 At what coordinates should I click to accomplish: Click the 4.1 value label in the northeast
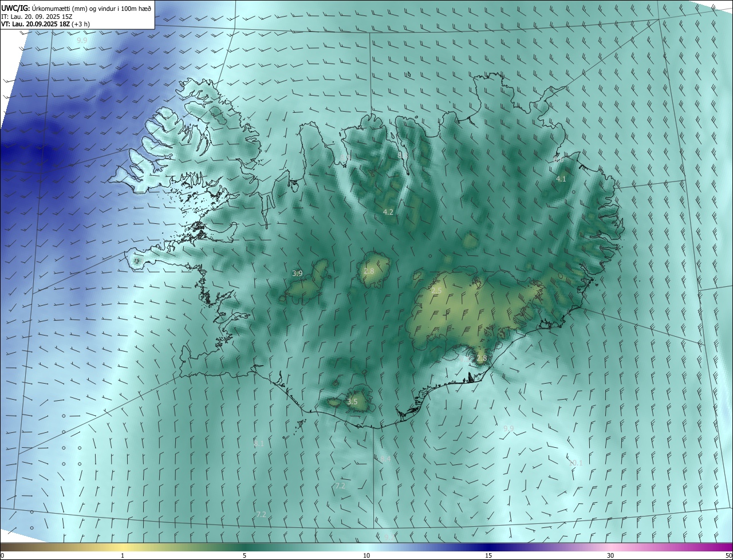561,179
